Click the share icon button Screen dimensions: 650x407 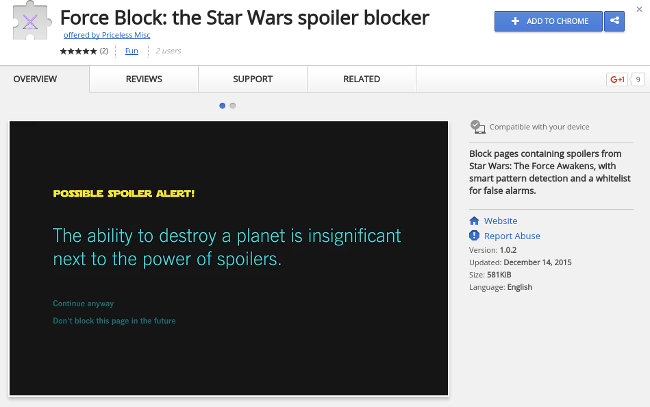[x=613, y=21]
